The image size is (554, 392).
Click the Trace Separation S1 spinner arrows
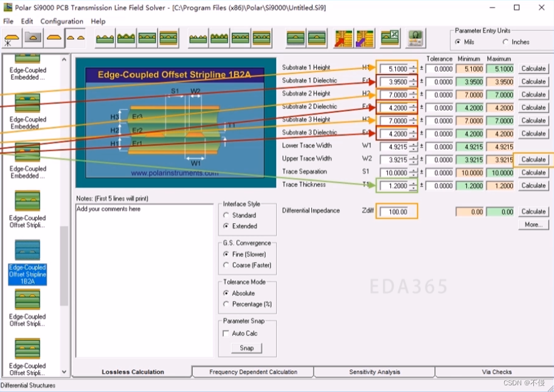pyautogui.click(x=413, y=173)
